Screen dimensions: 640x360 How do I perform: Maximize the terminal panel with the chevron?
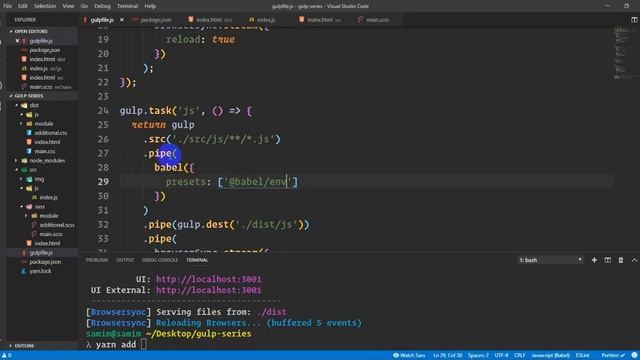click(634, 260)
